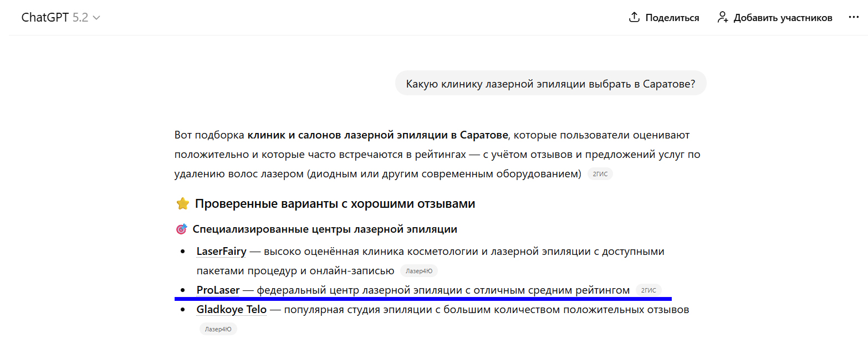Click the ProLaser clinic name link
This screenshot has height=338, width=868.
point(218,290)
